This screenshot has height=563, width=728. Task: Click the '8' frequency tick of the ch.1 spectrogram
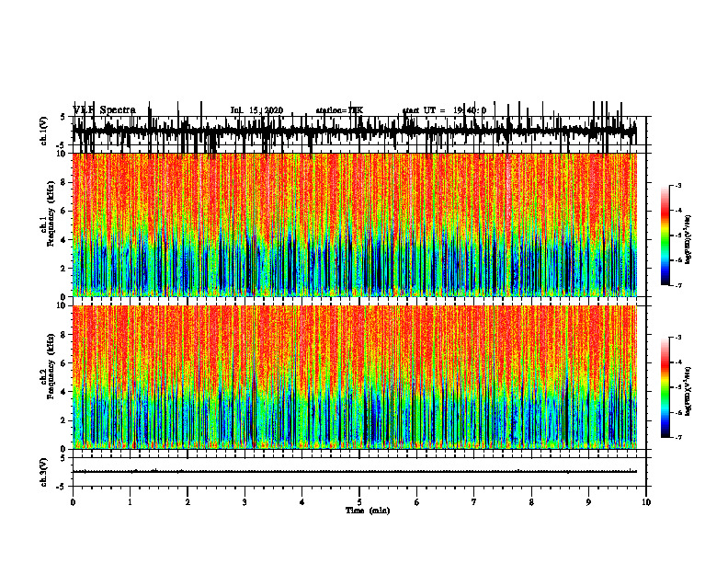64,182
